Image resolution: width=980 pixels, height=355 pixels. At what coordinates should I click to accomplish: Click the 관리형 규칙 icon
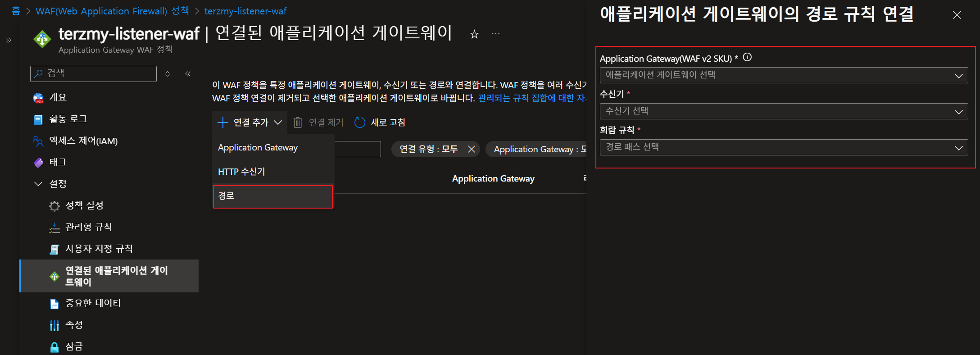[54, 228]
